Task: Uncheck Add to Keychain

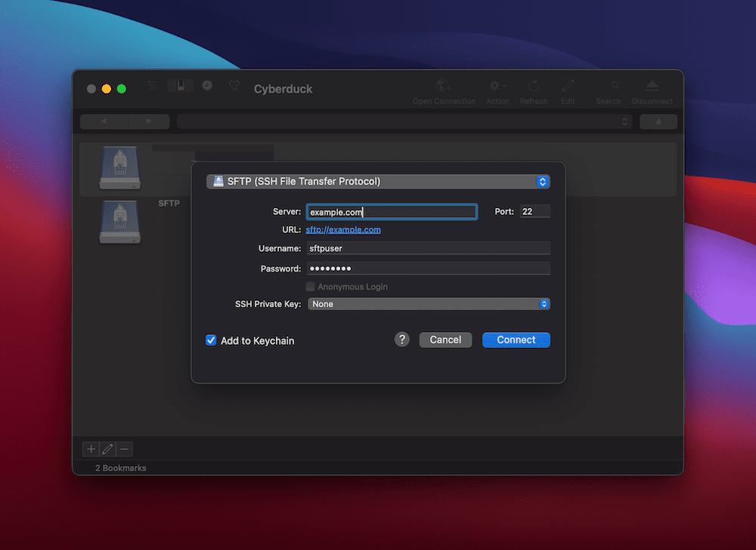Action: tap(211, 340)
